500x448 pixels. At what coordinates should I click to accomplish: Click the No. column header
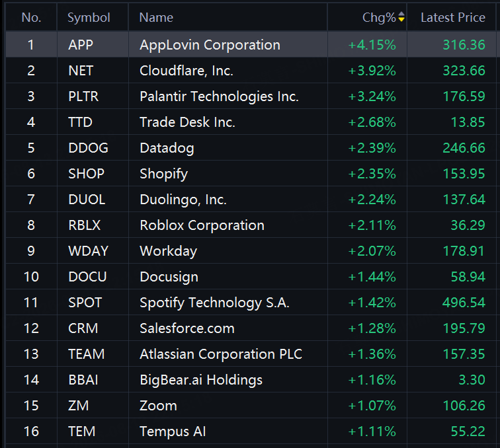(x=31, y=17)
